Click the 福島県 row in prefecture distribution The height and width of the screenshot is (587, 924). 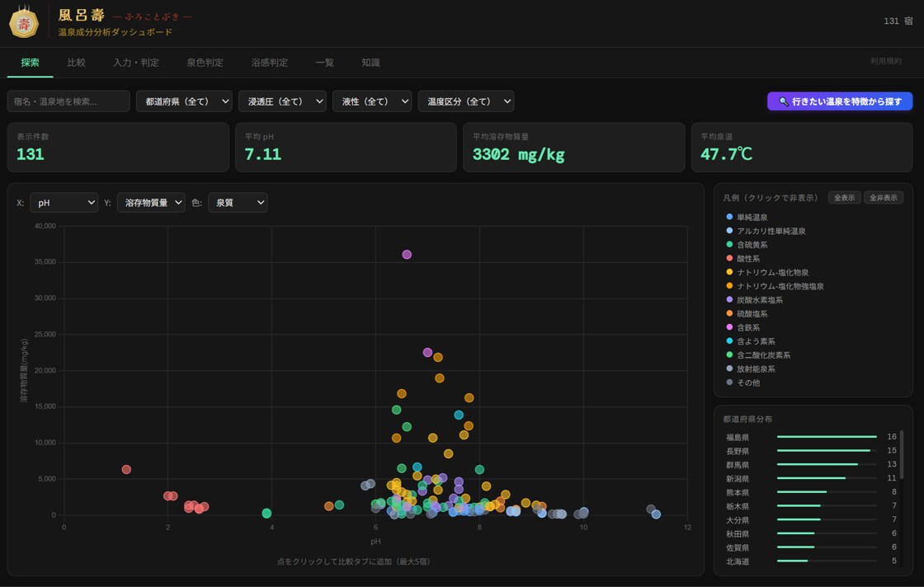tap(811, 437)
